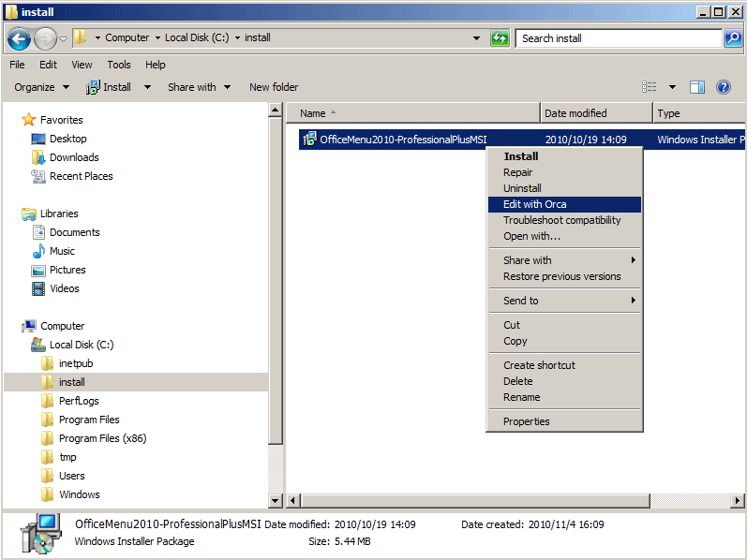747x560 pixels.
Task: Click the address bar folder icon
Action: coord(81,37)
